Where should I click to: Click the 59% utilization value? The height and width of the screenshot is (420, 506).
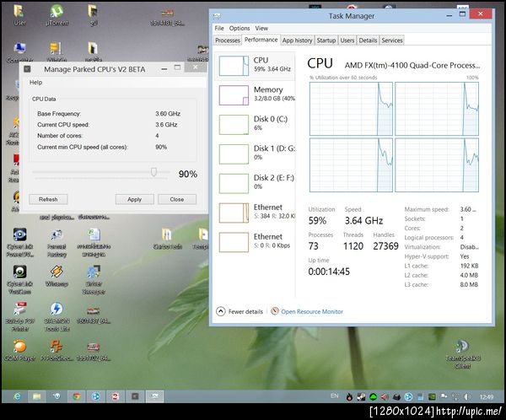(x=317, y=221)
